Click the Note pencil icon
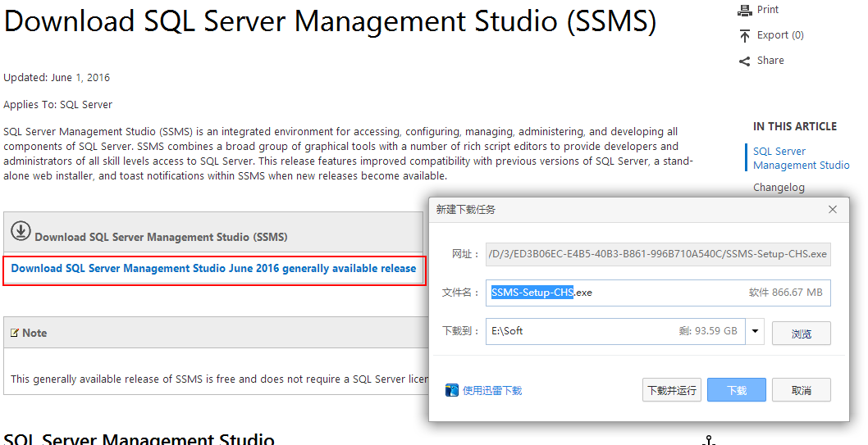The width and height of the screenshot is (868, 445). 15,333
